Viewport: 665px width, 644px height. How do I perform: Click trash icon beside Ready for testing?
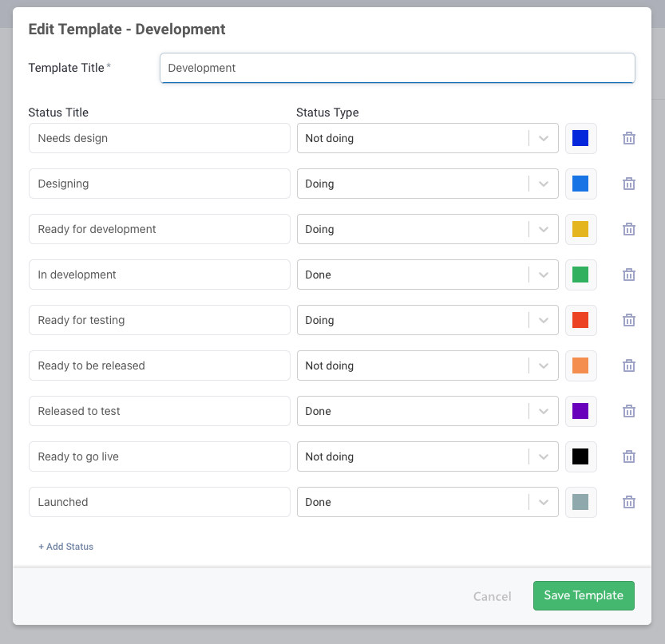click(x=629, y=320)
